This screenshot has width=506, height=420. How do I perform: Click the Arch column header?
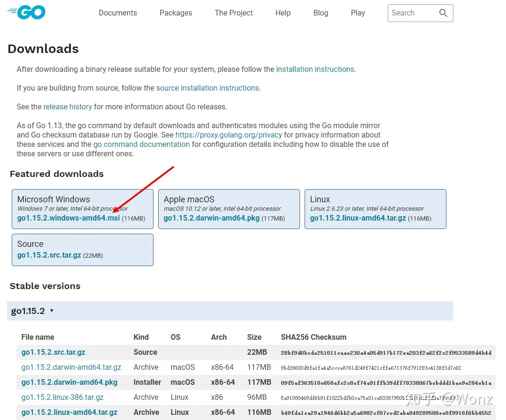[219, 337]
